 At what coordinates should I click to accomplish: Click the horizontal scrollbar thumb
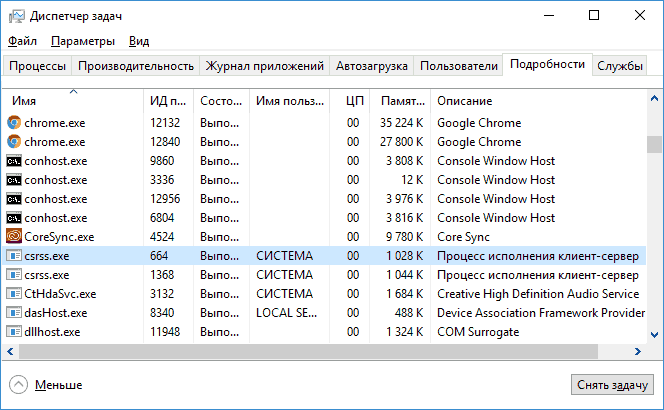pyautogui.click(x=308, y=351)
